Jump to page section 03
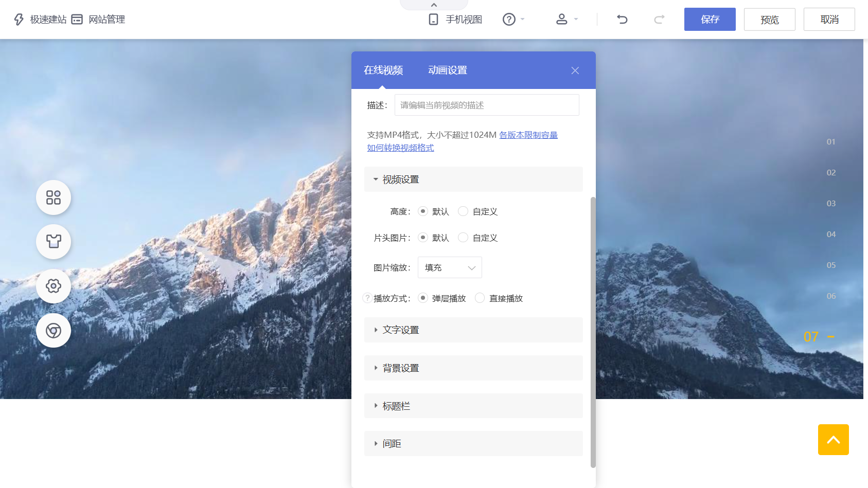 pyautogui.click(x=831, y=203)
